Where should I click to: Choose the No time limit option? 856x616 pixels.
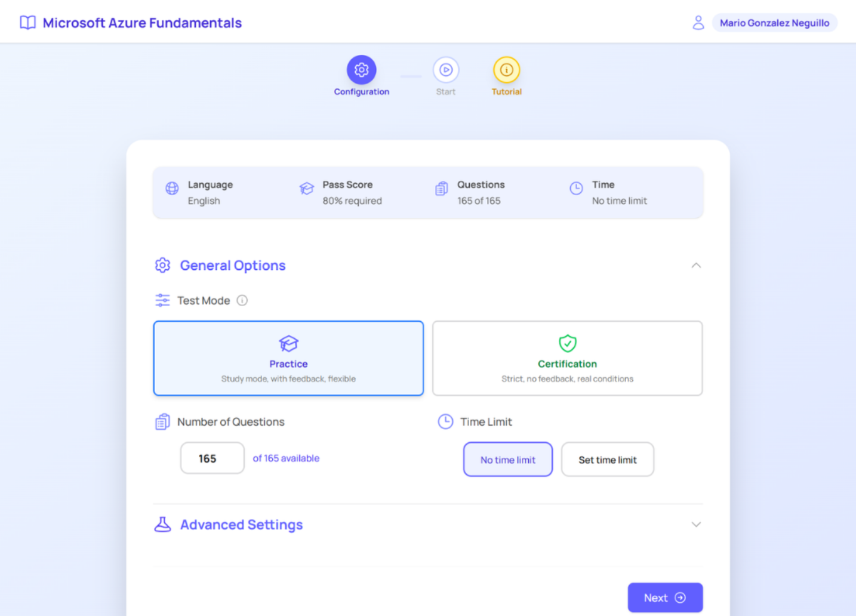pyautogui.click(x=507, y=460)
